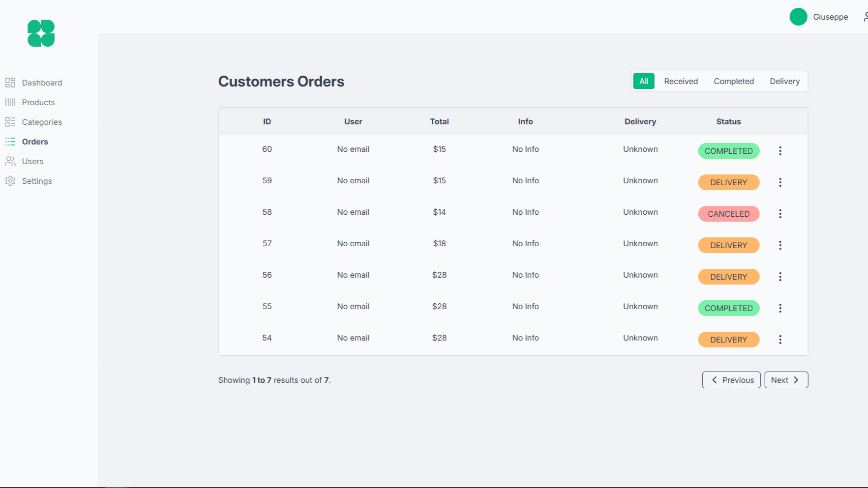Click the green company logo
Image resolution: width=868 pixels, height=488 pixels.
pos(41,33)
